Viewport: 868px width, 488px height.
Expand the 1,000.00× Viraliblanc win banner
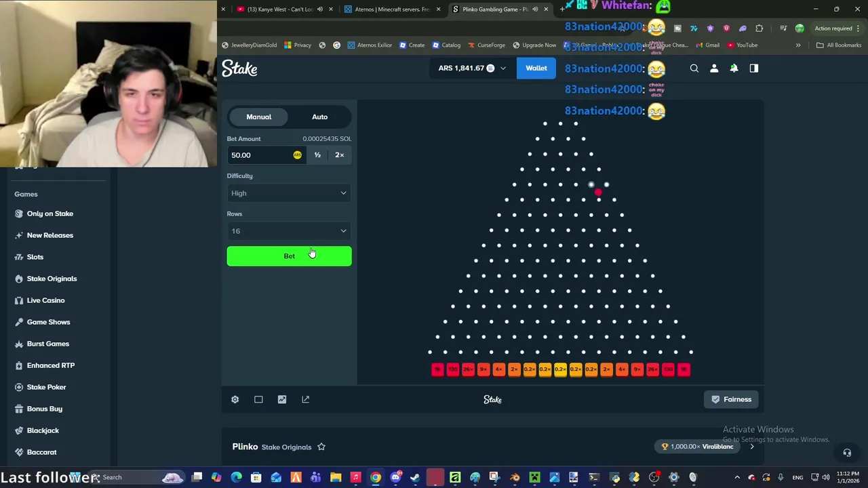(x=752, y=447)
